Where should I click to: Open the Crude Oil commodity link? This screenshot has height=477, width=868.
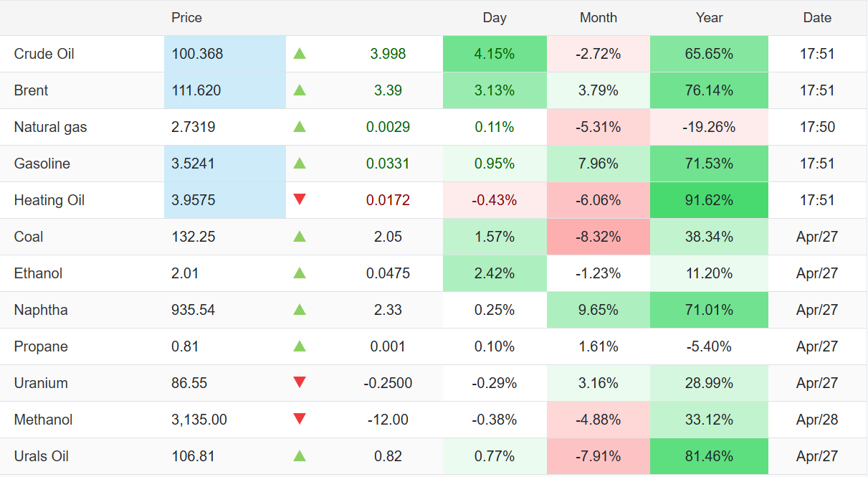click(44, 54)
